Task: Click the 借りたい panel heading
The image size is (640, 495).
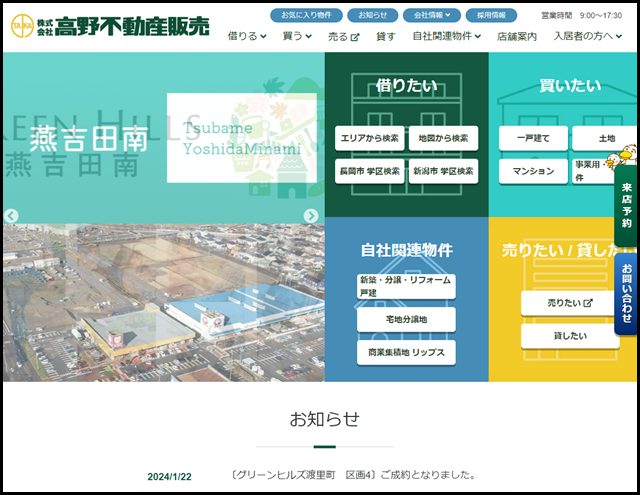Action: 407,86
